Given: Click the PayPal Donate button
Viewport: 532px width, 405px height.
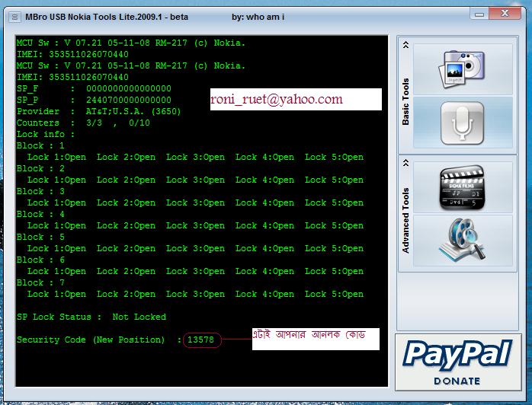Looking at the screenshot, I should (458, 362).
